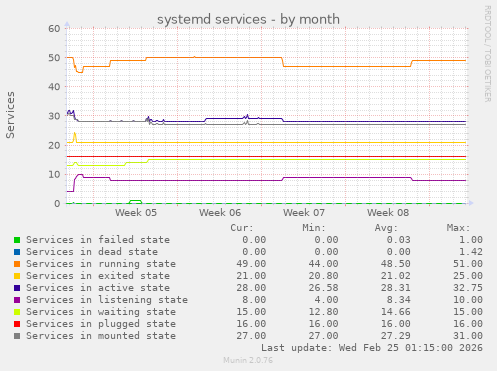The image size is (497, 371).
Task: Click the 'Week 07' axis label
Action: 304,213
